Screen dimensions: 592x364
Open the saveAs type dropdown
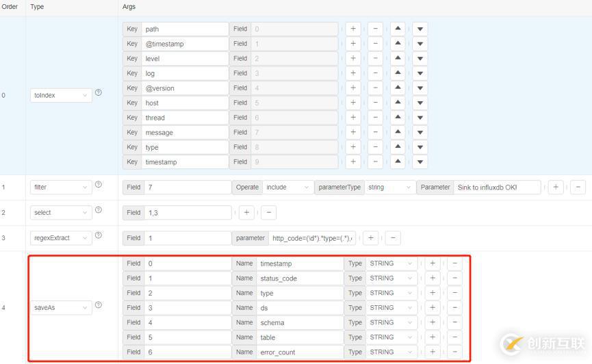(x=62, y=308)
